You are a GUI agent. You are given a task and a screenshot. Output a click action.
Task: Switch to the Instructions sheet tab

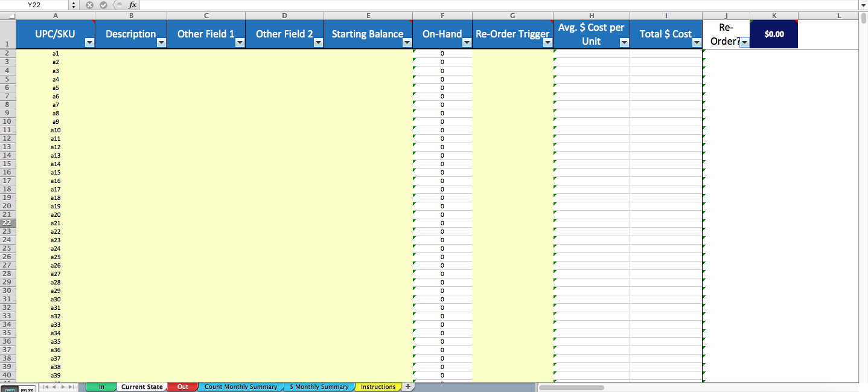[378, 387]
